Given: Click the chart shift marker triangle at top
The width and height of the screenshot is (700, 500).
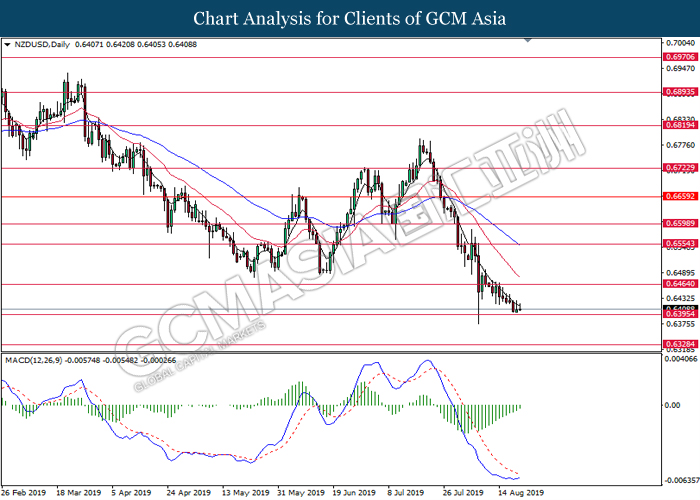Looking at the screenshot, I should (x=528, y=41).
